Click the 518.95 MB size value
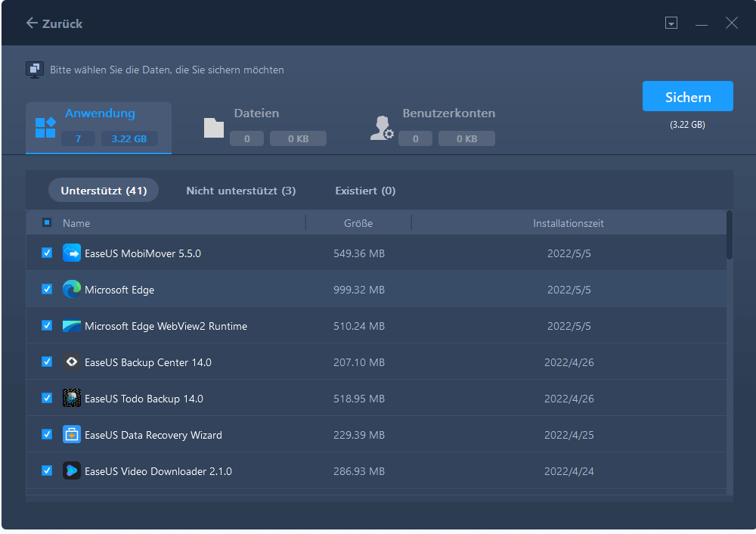This screenshot has width=756, height=534. pyautogui.click(x=359, y=399)
